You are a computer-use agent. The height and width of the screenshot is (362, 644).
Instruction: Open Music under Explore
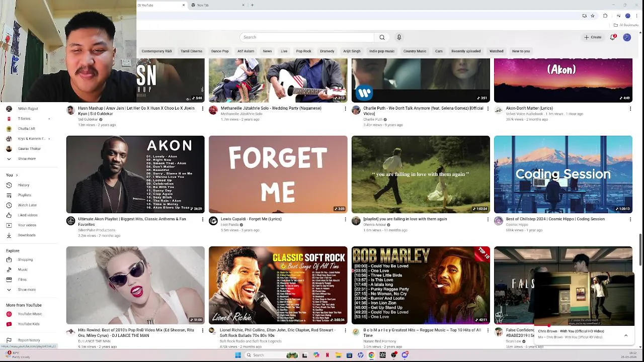tap(23, 269)
